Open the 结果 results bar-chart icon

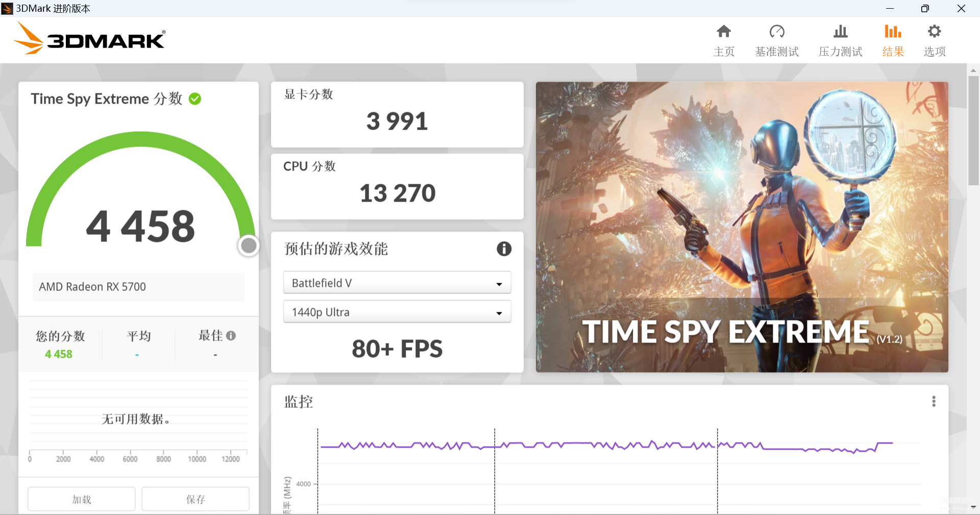click(893, 32)
